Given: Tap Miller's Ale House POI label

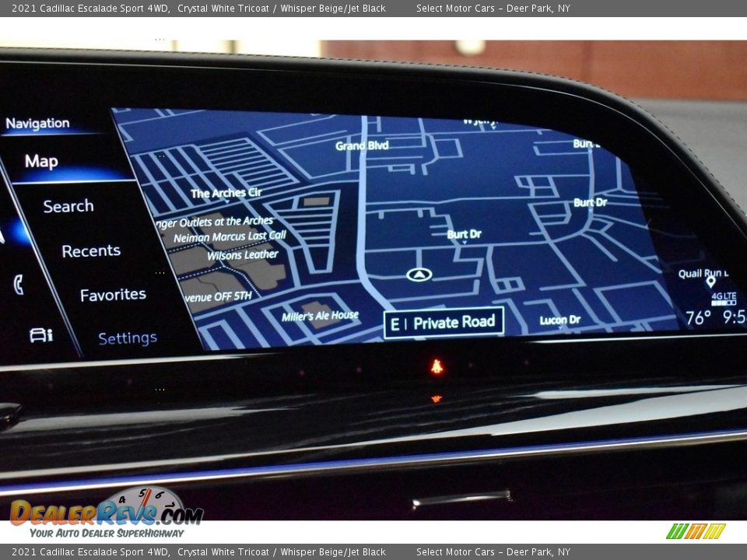Looking at the screenshot, I should pyautogui.click(x=320, y=317).
